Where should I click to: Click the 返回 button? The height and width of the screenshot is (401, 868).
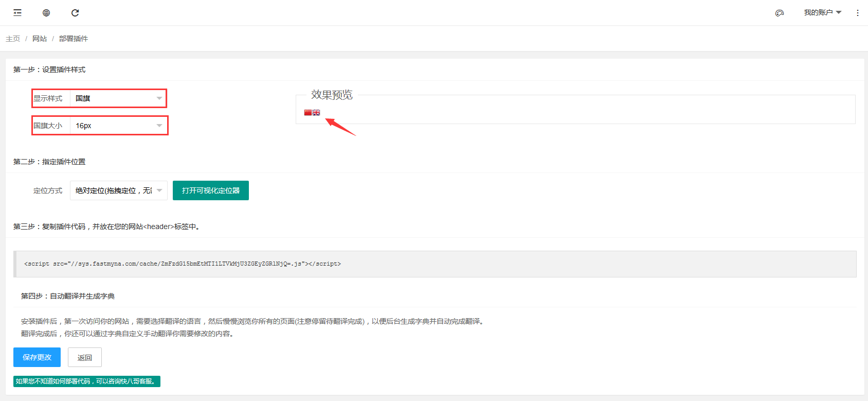point(85,357)
